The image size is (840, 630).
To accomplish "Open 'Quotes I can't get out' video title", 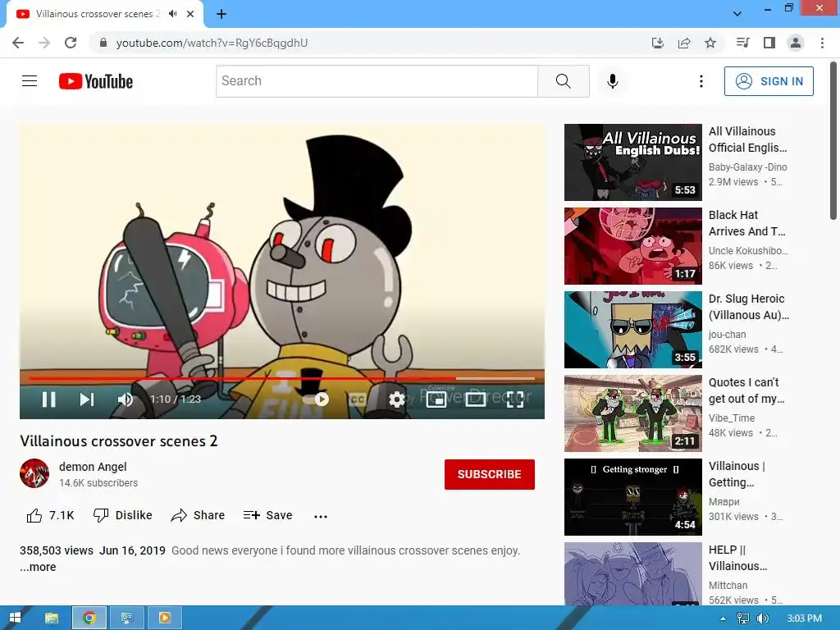I will 746,390.
